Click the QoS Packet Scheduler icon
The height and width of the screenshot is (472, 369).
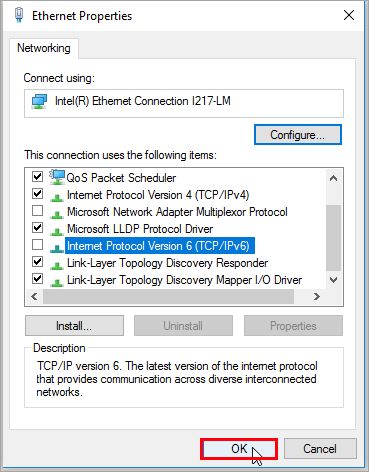(57, 177)
